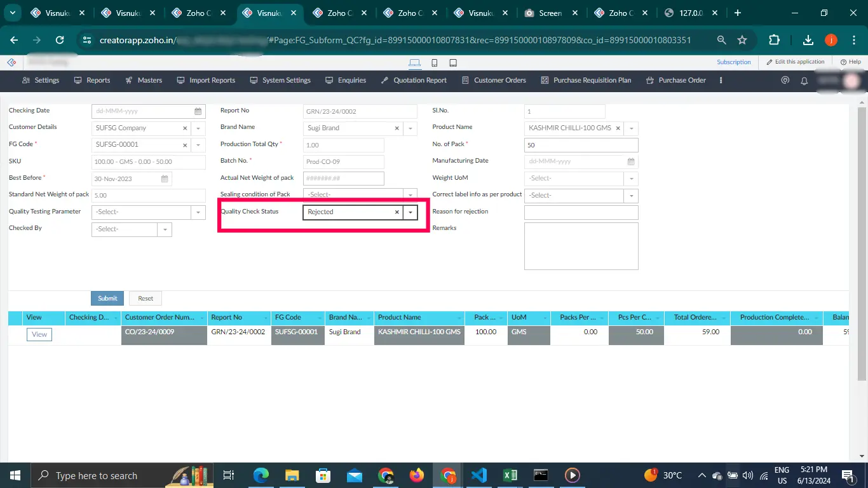Expand the Sealing condition of Pack dropdown
Viewport: 868px width, 488px height.
coord(410,195)
